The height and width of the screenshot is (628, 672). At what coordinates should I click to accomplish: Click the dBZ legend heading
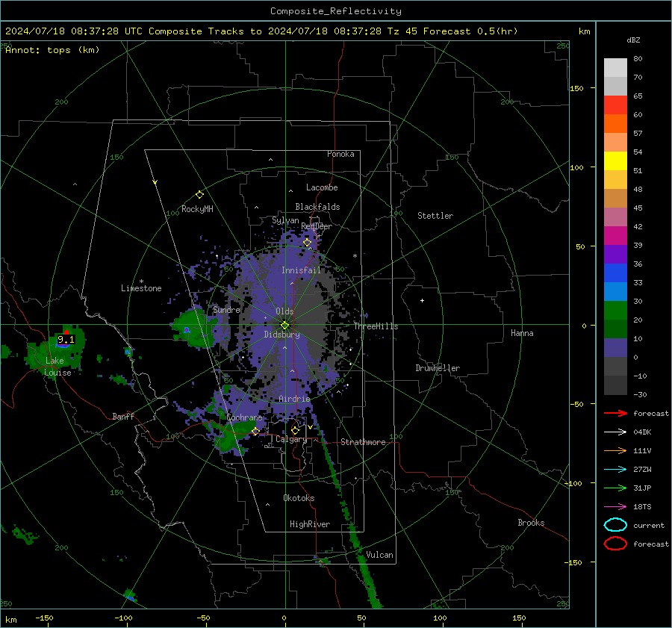(x=633, y=40)
